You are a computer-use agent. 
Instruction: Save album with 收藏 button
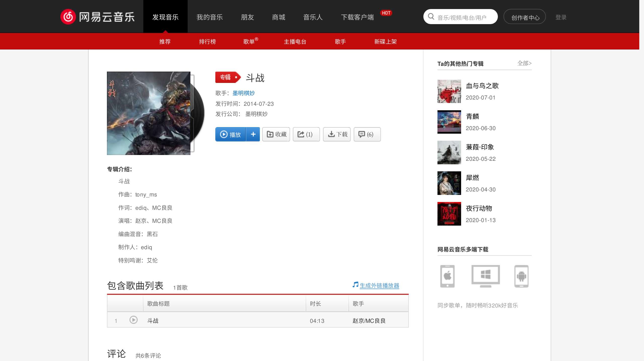[x=276, y=134]
